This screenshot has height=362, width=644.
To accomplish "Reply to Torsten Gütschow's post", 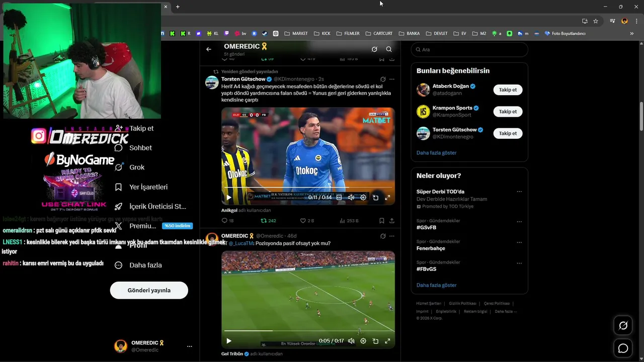I will click(227, 221).
